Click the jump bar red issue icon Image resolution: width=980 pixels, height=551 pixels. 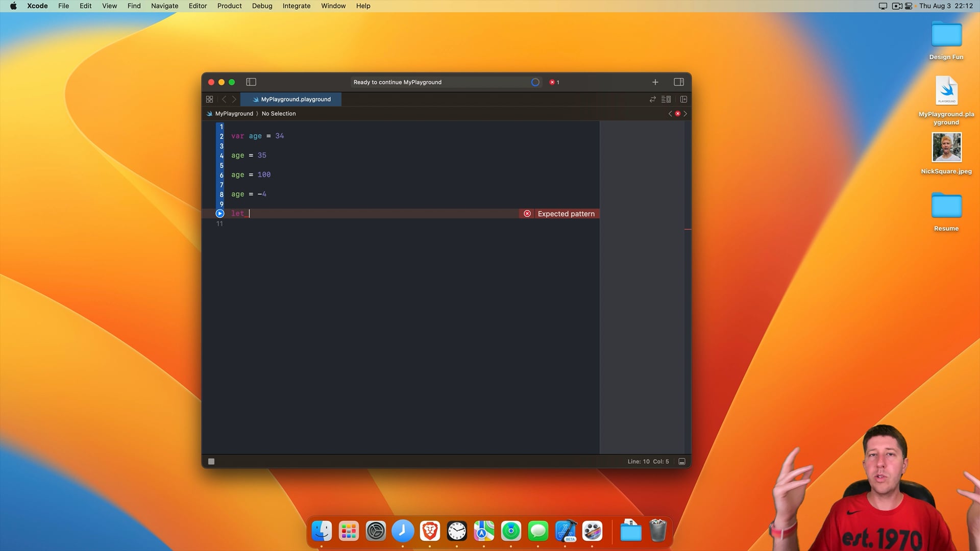[x=678, y=114]
